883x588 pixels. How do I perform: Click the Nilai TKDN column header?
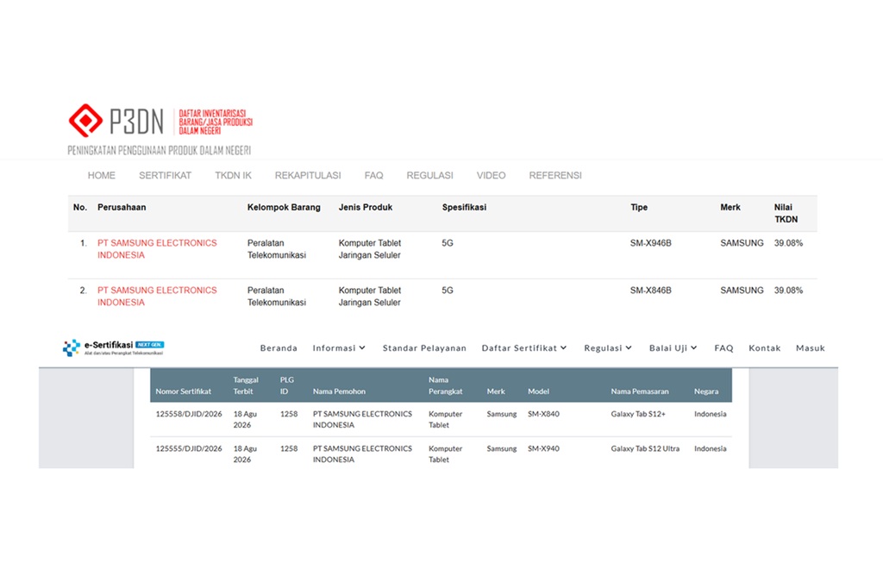click(x=786, y=214)
